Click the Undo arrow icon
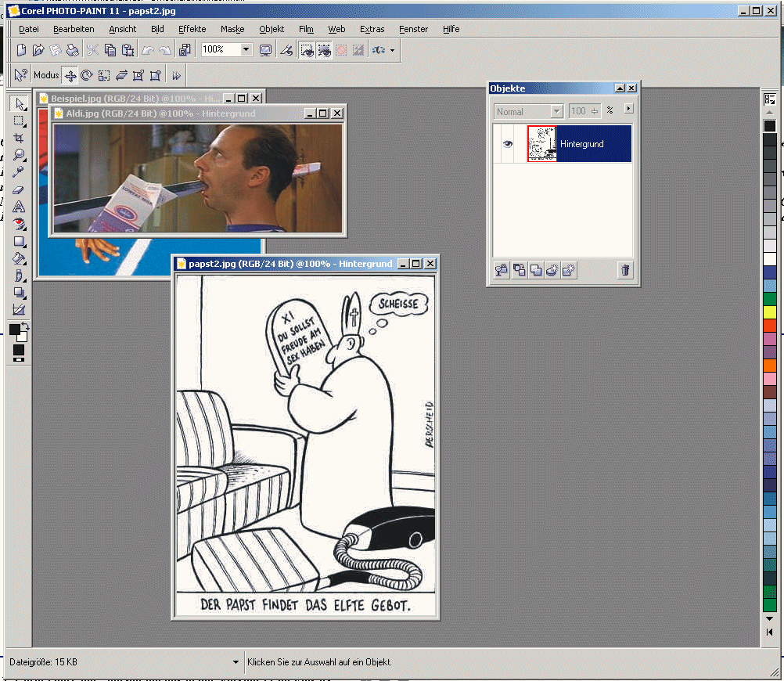 pyautogui.click(x=148, y=49)
